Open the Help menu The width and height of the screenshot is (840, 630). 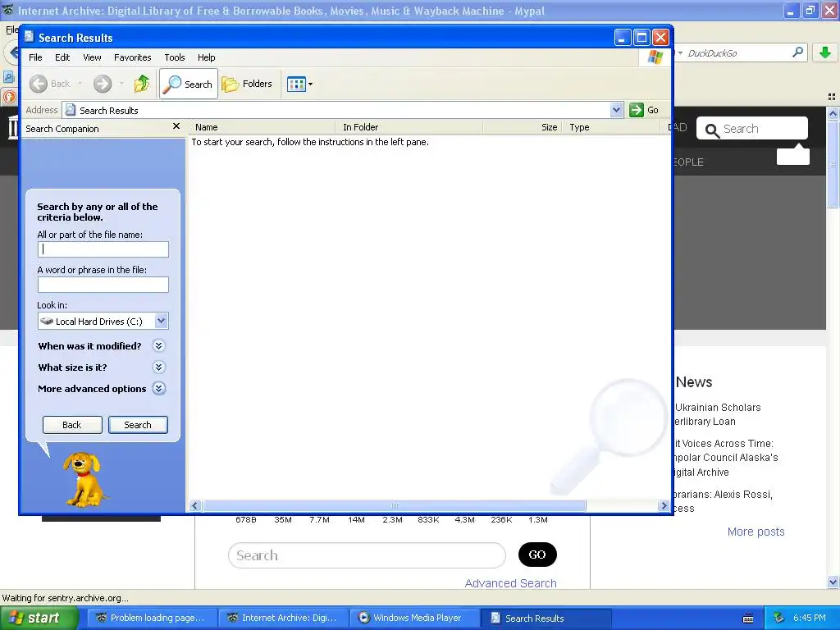[x=206, y=57]
